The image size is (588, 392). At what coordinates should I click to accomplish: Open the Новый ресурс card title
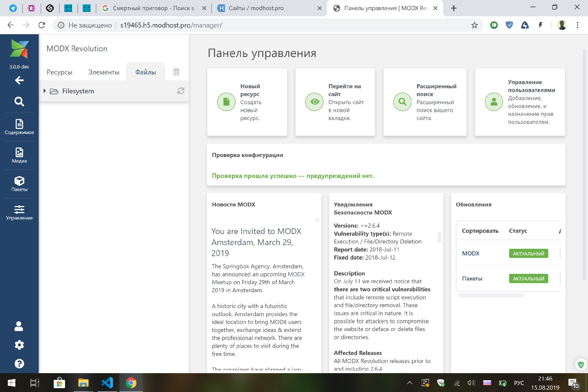pyautogui.click(x=250, y=90)
